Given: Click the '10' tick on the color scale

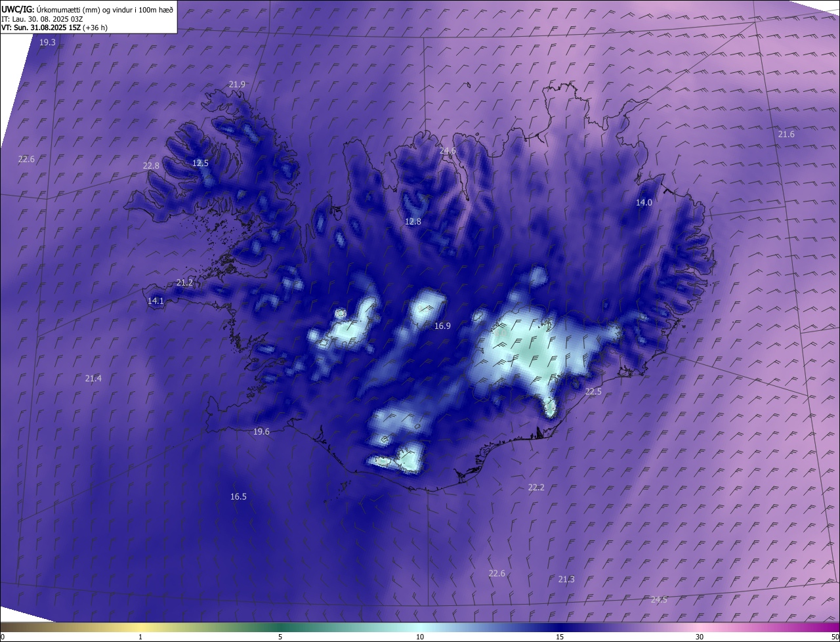Looking at the screenshot, I should tap(420, 637).
